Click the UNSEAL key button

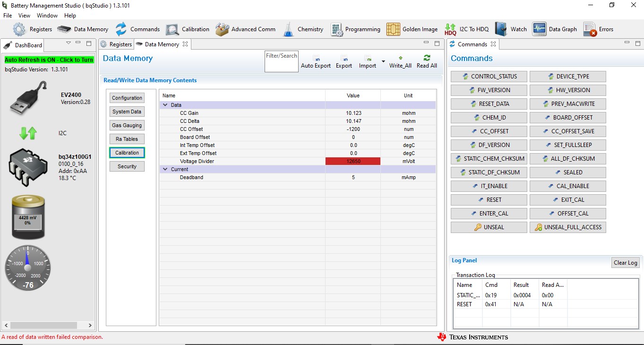coord(489,227)
